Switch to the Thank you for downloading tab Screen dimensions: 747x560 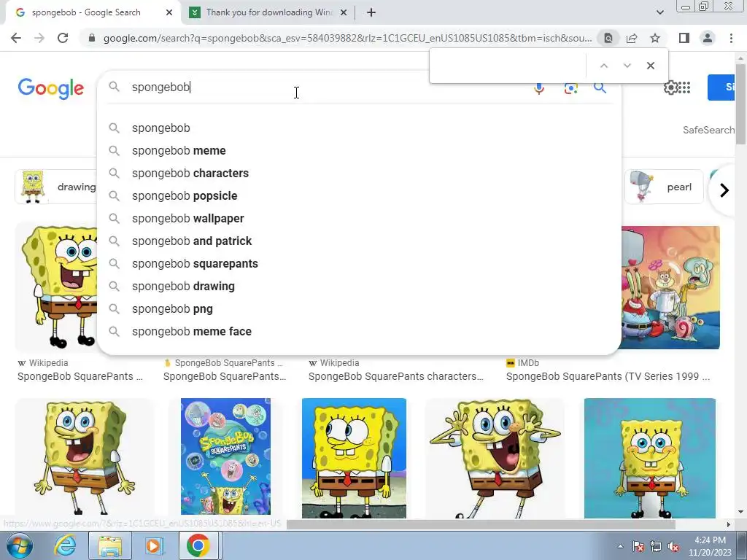(x=268, y=12)
